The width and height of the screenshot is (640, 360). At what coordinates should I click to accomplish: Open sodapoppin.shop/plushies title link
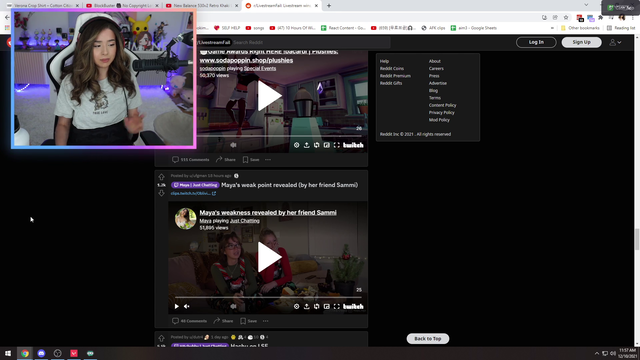click(246, 60)
